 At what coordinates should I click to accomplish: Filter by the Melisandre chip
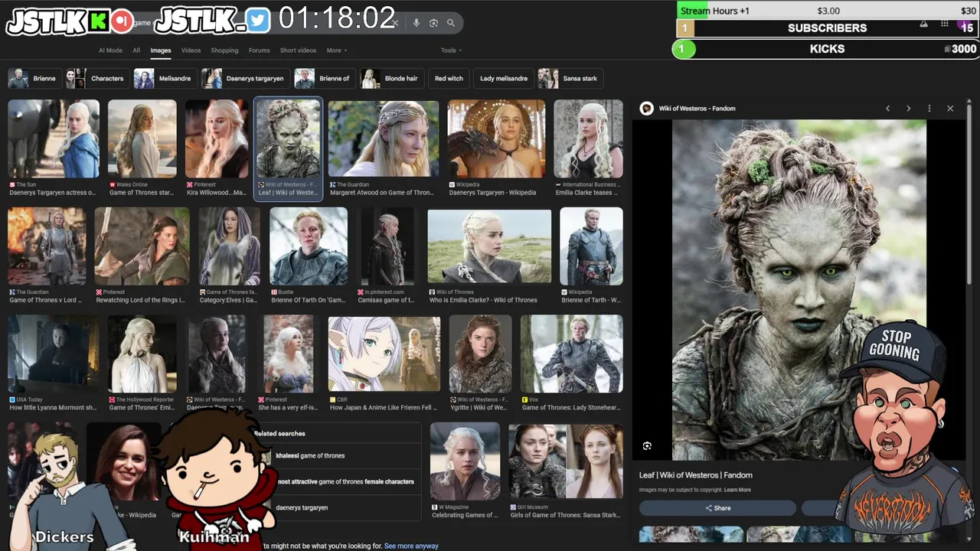(x=165, y=79)
